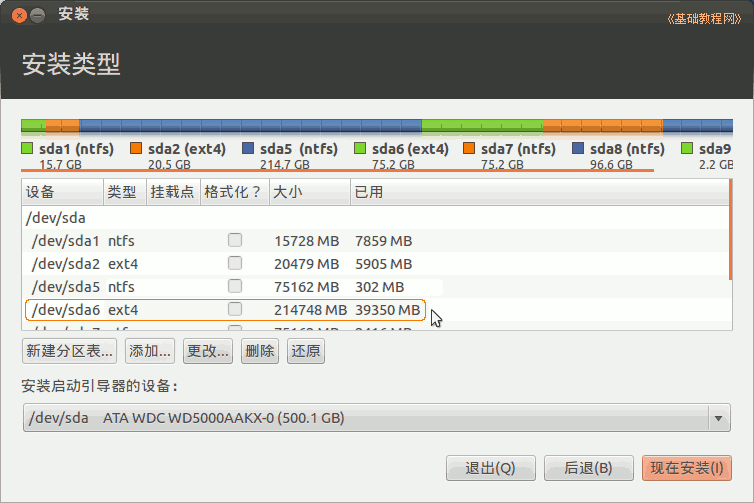
Task: Click the green sda9 legend swatch
Action: click(x=687, y=148)
